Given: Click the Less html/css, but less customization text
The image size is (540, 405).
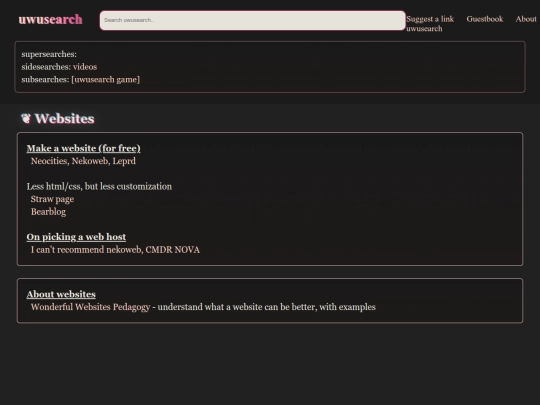Looking at the screenshot, I should pyautogui.click(x=99, y=187).
